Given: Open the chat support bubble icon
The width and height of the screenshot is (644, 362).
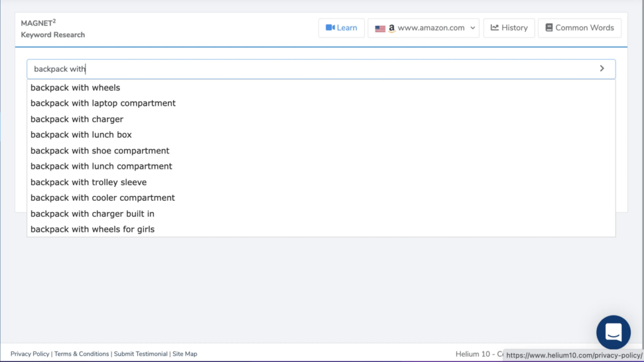Looking at the screenshot, I should [613, 332].
